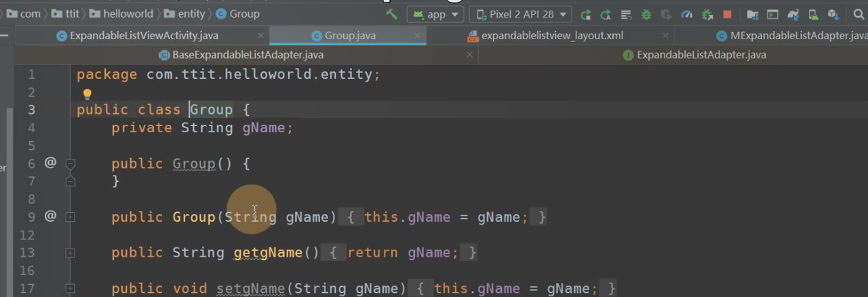The image size is (868, 297).
Task: Switch to the ExpandableListViewActivity.java tab
Action: point(143,36)
